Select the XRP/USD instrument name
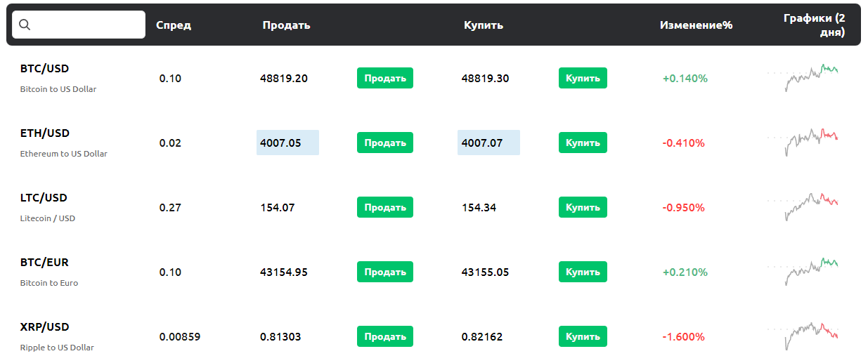The image size is (868, 363). 44,326
